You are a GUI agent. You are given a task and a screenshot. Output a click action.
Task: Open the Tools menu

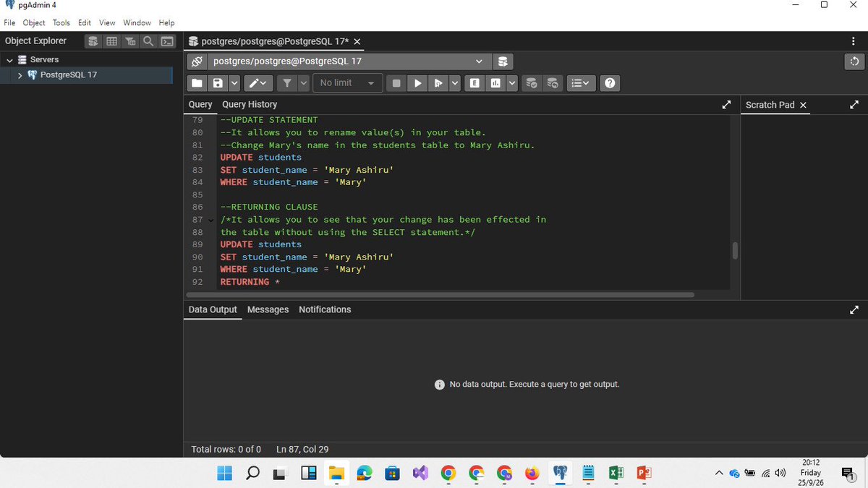click(61, 22)
